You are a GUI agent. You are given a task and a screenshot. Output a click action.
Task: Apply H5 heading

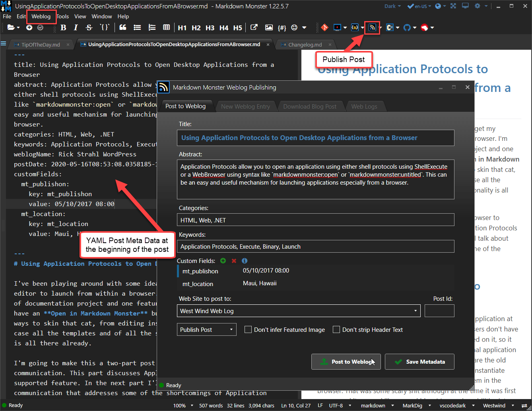[238, 27]
